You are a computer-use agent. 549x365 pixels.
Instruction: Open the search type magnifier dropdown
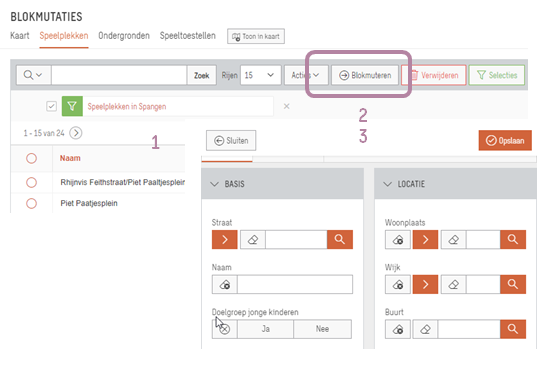33,75
